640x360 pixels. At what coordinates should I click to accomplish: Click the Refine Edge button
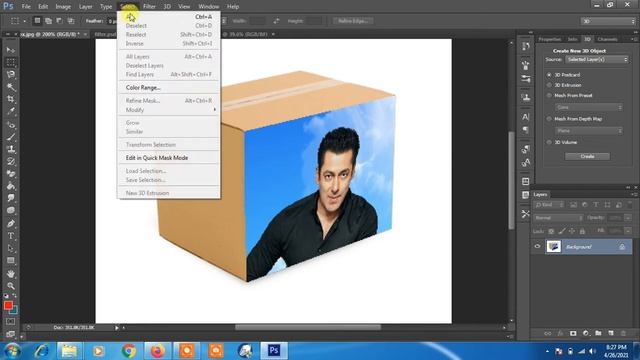pos(353,21)
